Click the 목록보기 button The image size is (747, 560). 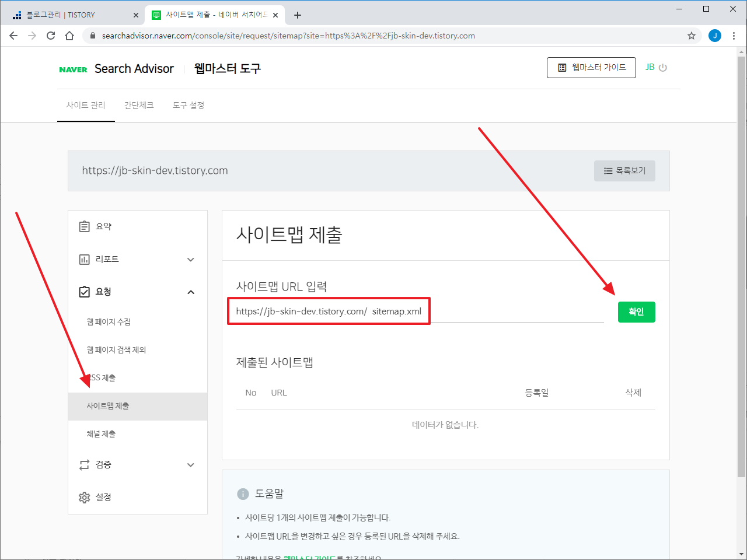coord(624,171)
